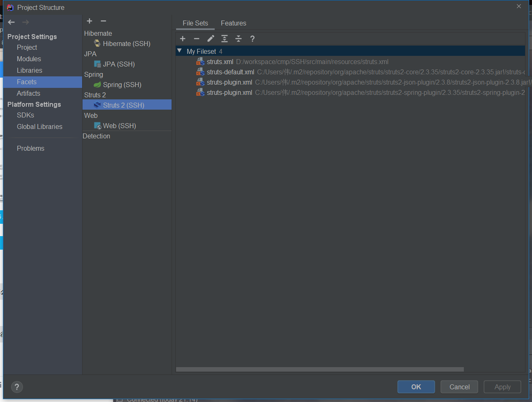Open file sets help question mark

click(252, 39)
